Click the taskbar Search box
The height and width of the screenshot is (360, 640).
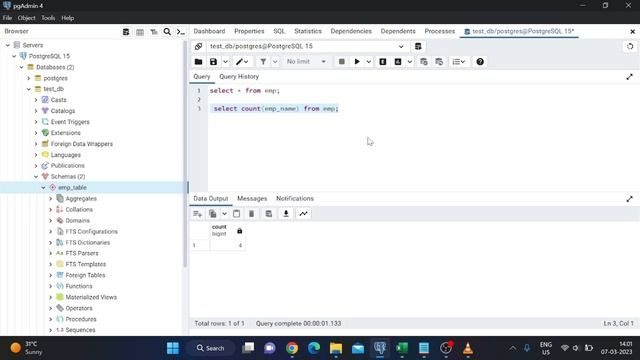coord(210,348)
